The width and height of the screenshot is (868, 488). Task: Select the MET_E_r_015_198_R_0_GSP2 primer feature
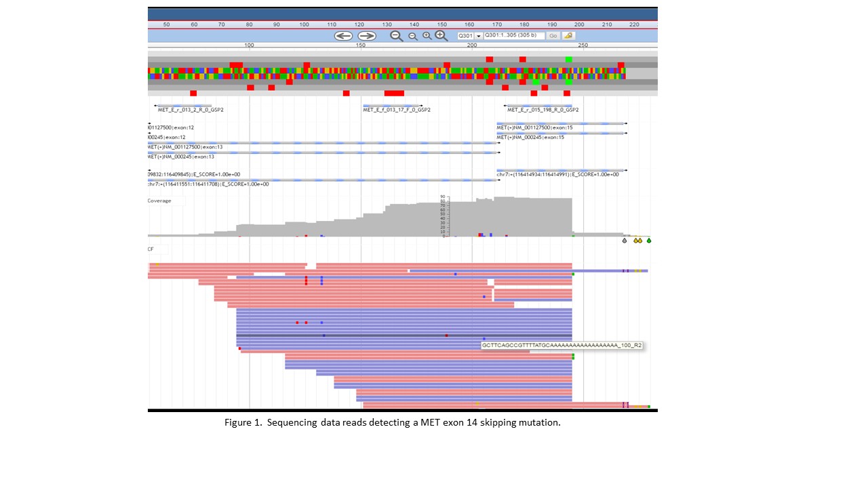click(542, 109)
